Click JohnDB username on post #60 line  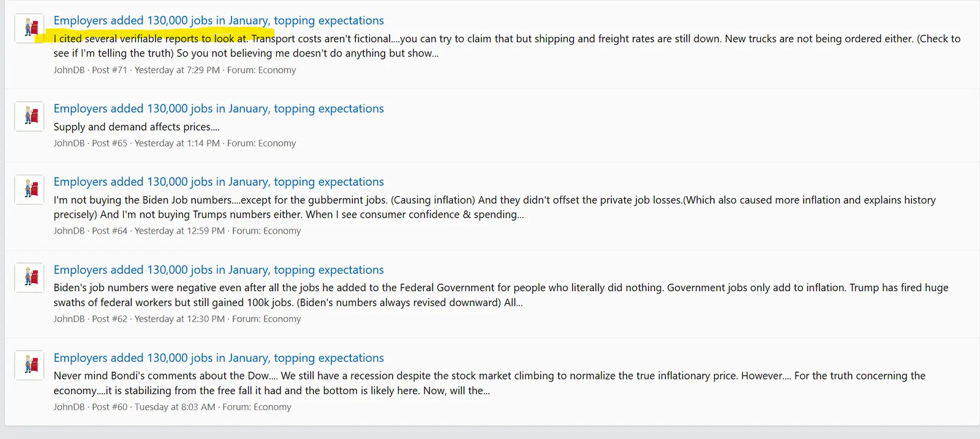69,407
